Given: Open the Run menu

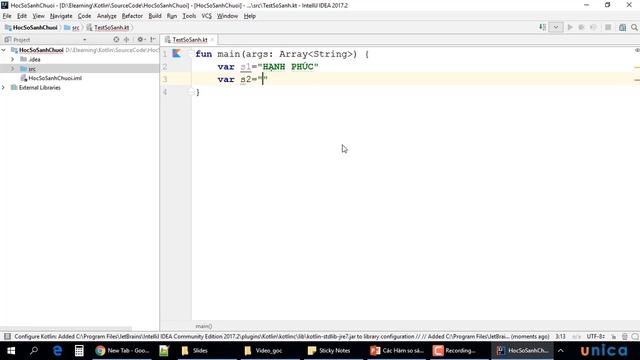Looking at the screenshot, I should 172,16.
